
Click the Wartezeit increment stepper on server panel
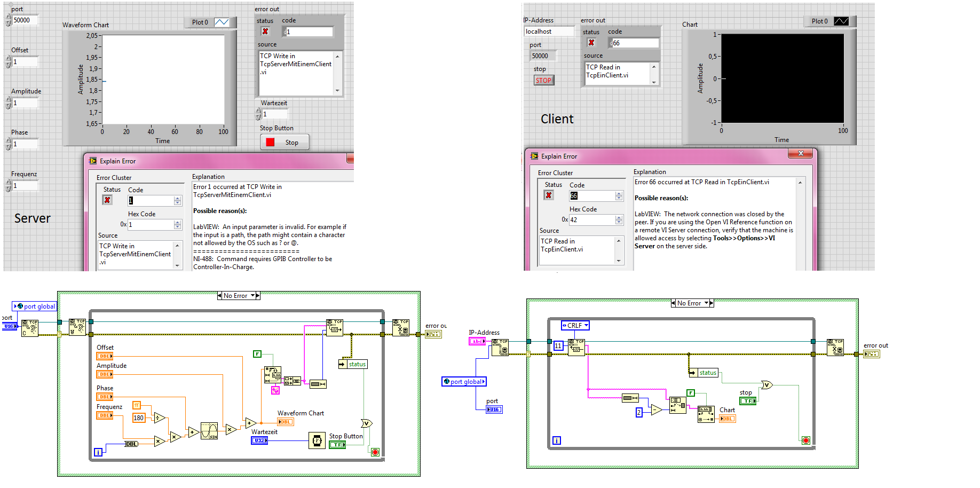point(258,112)
